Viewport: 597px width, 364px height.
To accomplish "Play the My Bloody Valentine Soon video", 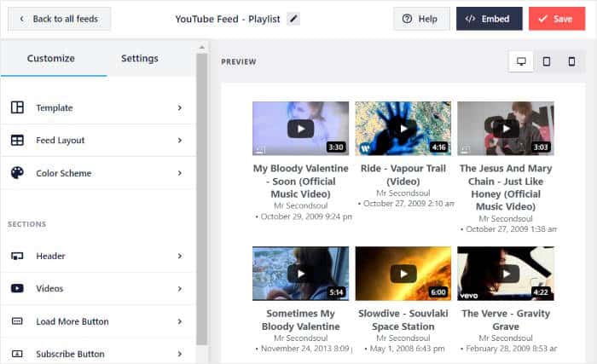I will 301,129.
